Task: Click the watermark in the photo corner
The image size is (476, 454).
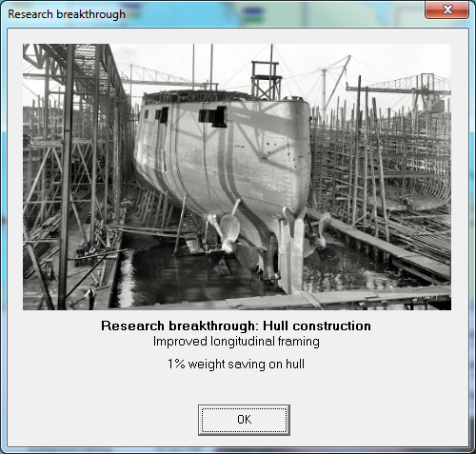Action: pyautogui.click(x=427, y=297)
